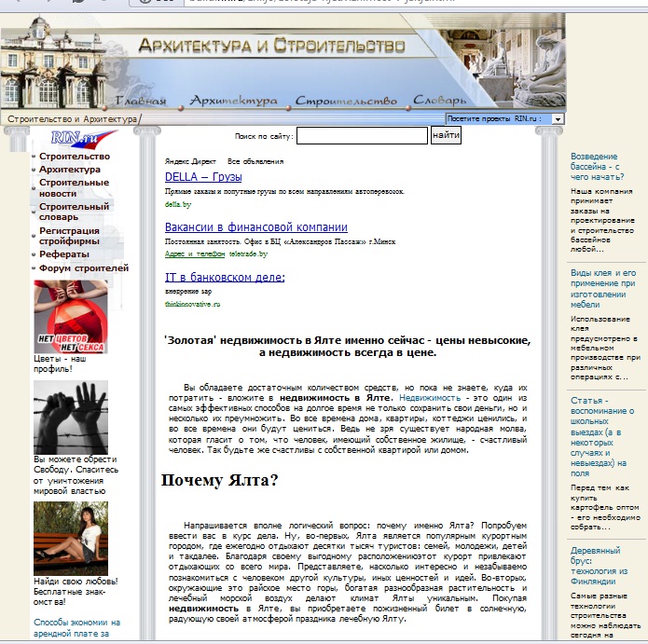
Task: Open 'Вакансии в финансовой компании' ad
Action: coord(256,226)
